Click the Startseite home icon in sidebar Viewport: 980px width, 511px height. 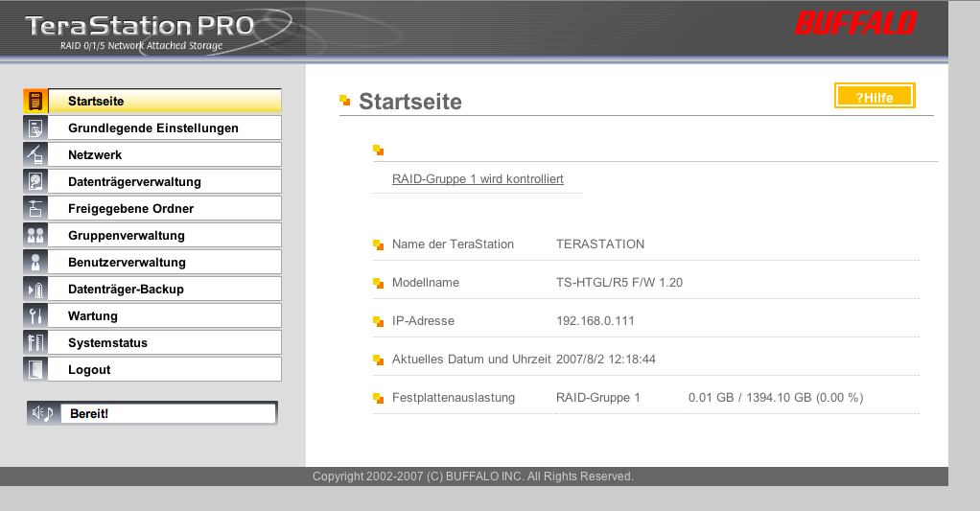click(x=35, y=101)
